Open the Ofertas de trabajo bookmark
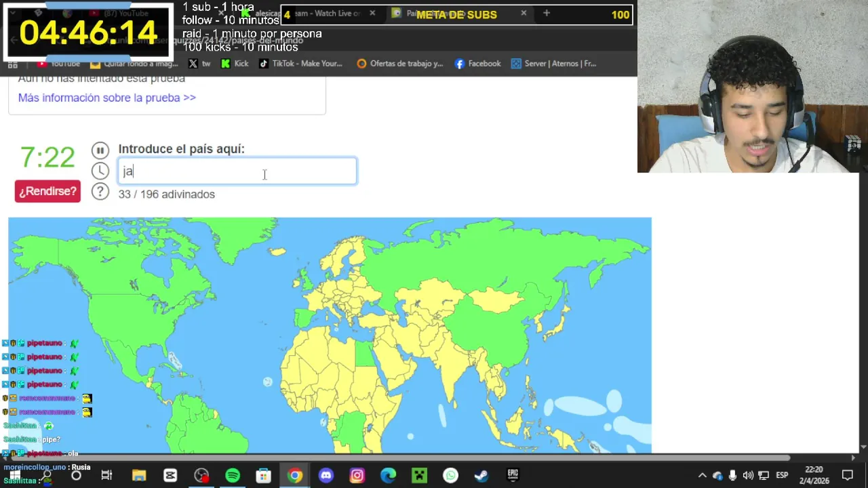This screenshot has width=868, height=488. 399,64
